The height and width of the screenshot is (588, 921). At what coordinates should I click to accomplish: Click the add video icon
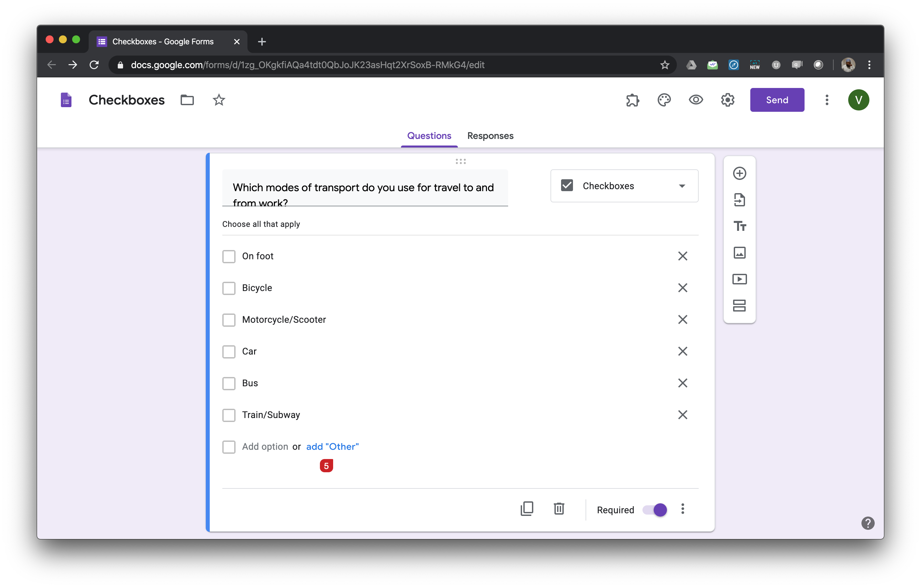739,279
